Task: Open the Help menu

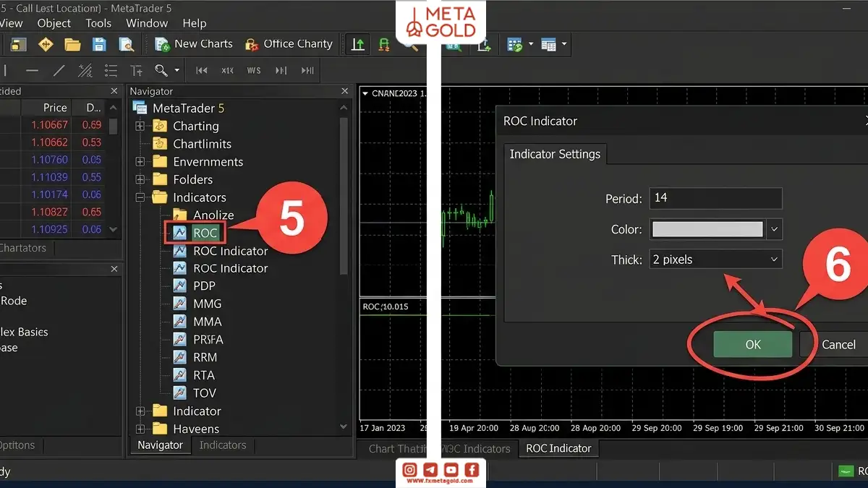Action: coord(195,23)
